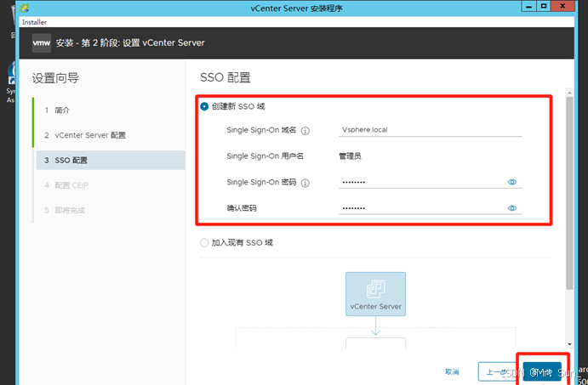Click the vertical scrollbar thumb
The image size is (588, 385).
tap(569, 193)
